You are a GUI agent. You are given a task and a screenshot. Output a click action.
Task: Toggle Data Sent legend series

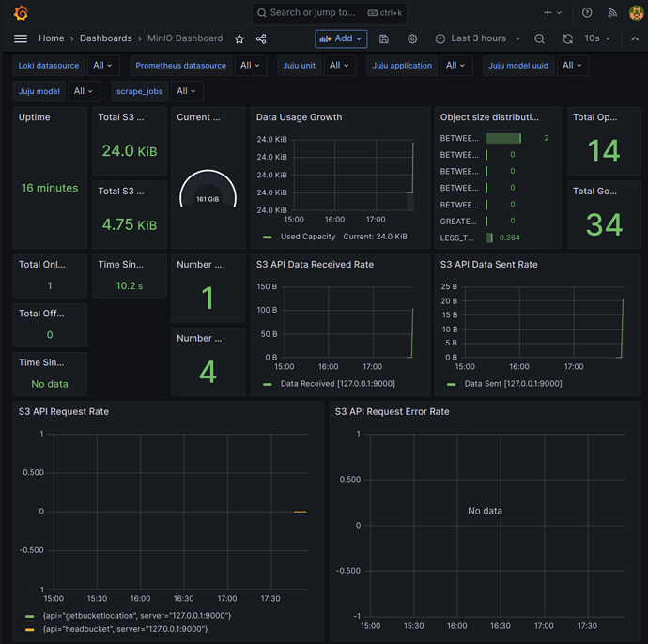(513, 384)
